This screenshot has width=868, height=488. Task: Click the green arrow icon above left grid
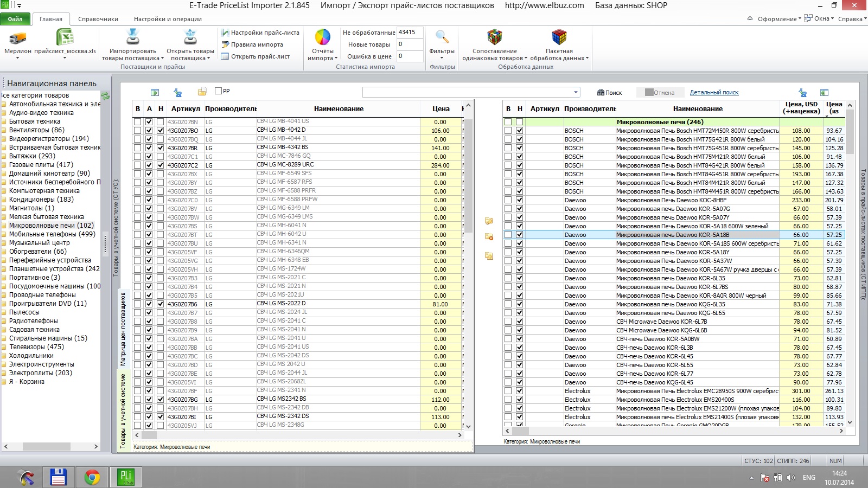click(155, 93)
